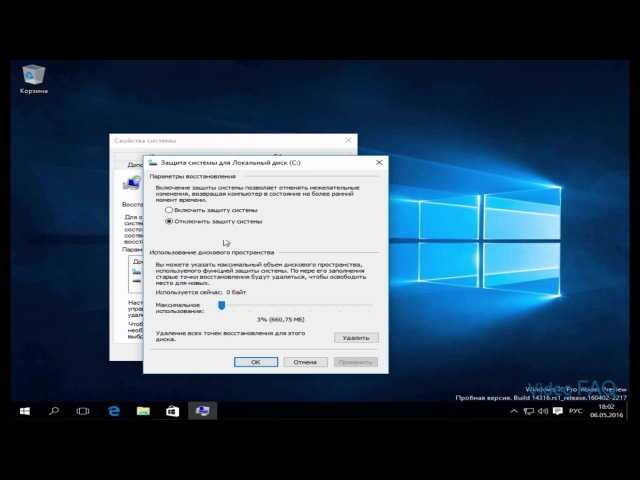Image resolution: width=640 pixels, height=480 pixels.
Task: Open the Windows Start menu
Action: tap(25, 411)
